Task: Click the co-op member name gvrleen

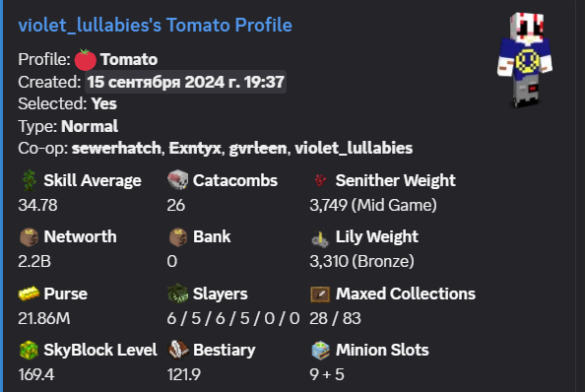Action: [x=258, y=148]
